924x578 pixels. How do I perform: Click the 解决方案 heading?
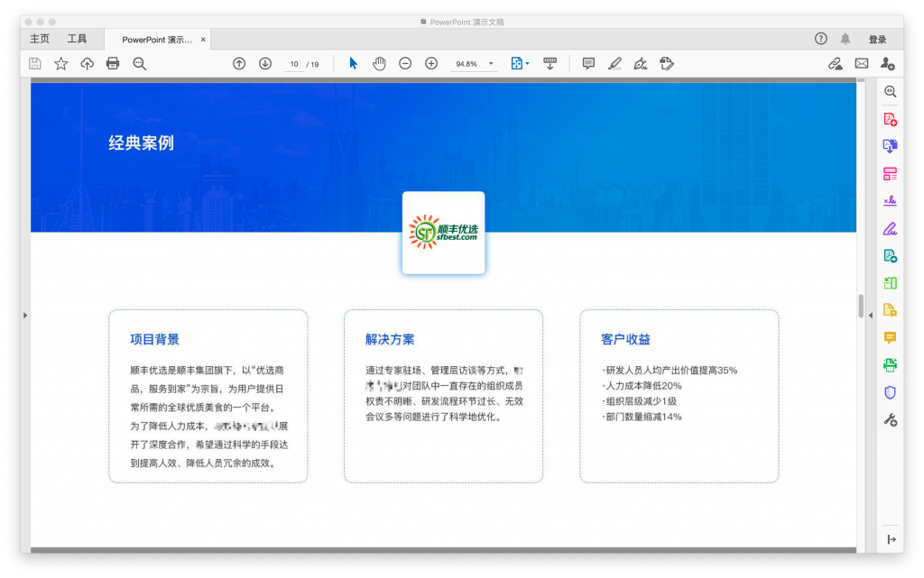(x=390, y=340)
